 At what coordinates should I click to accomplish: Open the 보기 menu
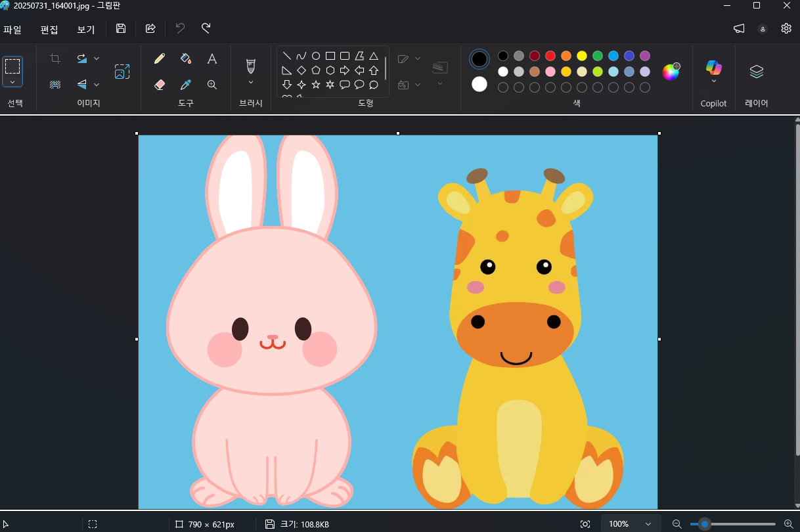coord(86,30)
